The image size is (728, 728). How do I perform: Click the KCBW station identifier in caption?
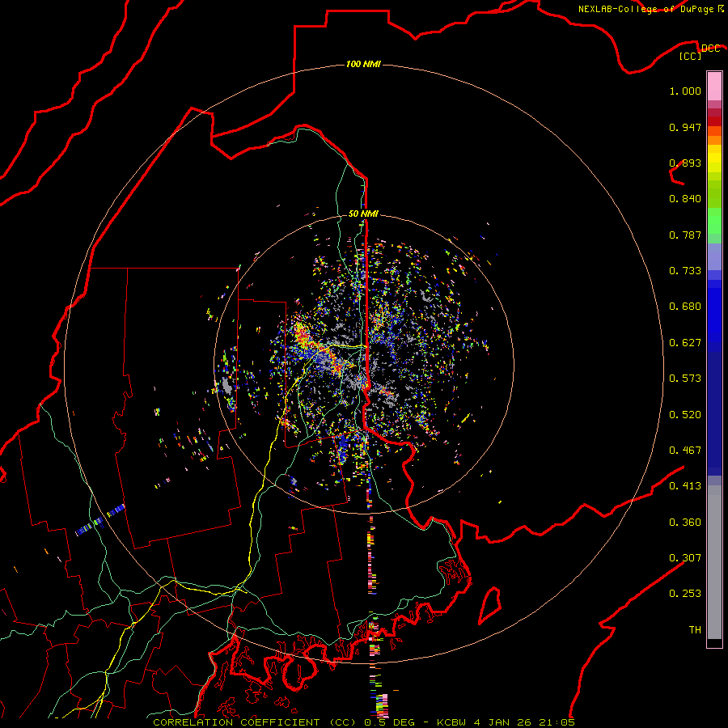[x=452, y=722]
